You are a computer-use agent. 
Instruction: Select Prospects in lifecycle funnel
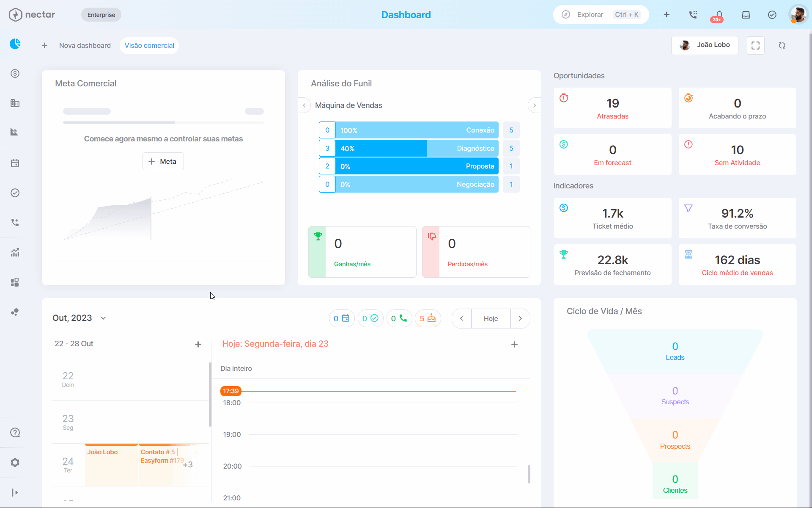click(x=675, y=440)
